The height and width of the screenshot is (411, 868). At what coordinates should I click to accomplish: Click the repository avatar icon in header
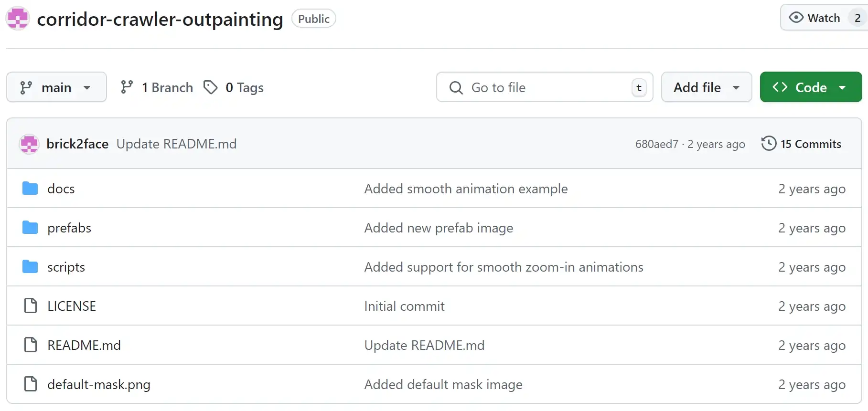[x=18, y=19]
